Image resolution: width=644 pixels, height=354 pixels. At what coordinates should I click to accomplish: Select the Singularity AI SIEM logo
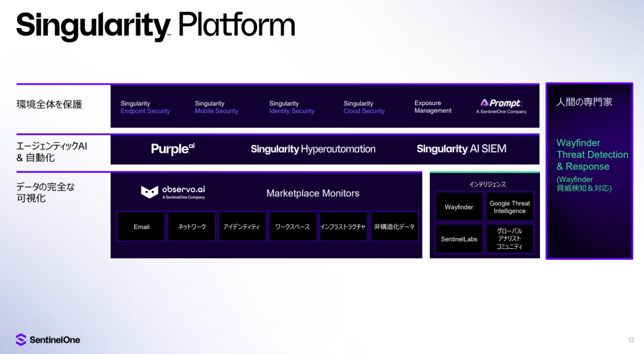pos(461,149)
